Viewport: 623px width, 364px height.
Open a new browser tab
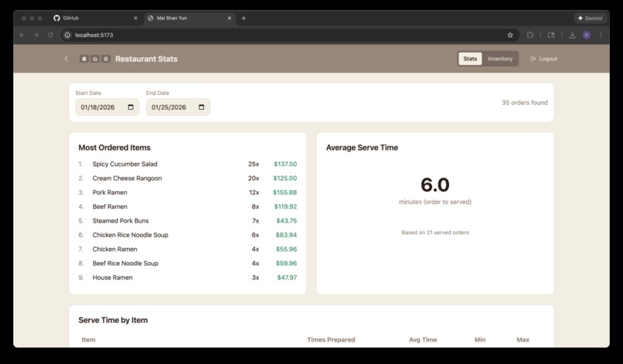pos(243,18)
